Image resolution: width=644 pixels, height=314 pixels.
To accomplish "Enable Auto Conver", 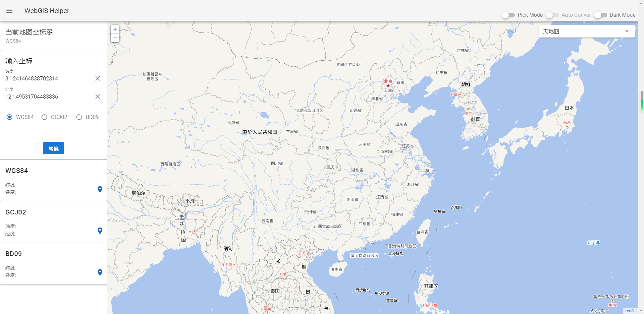I will [552, 15].
